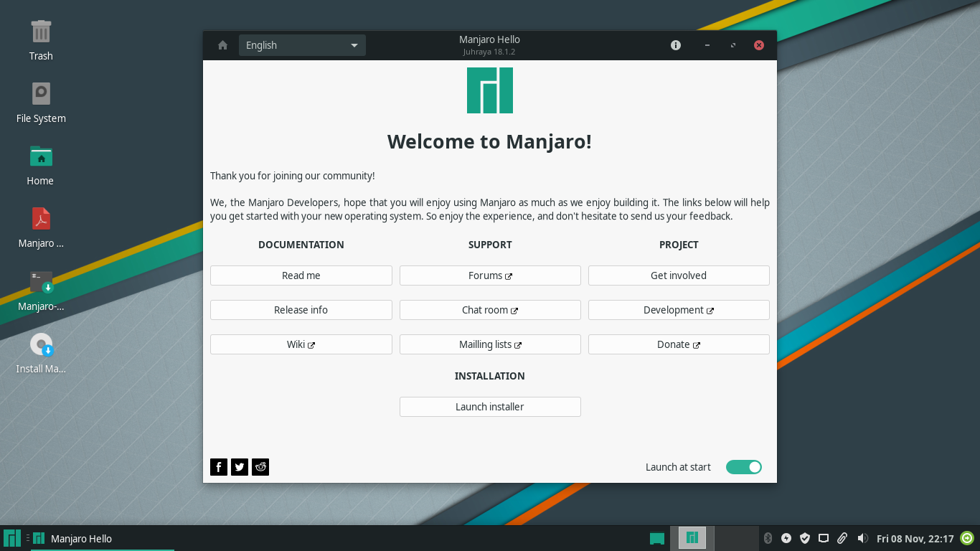Open the Manjaro application menu in taskbar
Viewport: 980px width, 551px height.
[12, 538]
